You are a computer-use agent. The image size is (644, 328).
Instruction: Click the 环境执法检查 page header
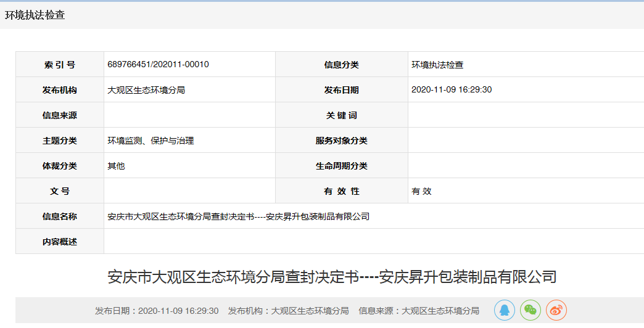pyautogui.click(x=35, y=15)
